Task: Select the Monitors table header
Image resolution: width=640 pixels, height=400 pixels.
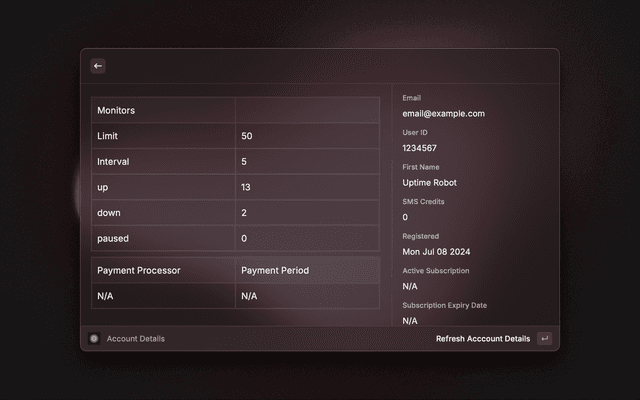Action: [x=116, y=110]
